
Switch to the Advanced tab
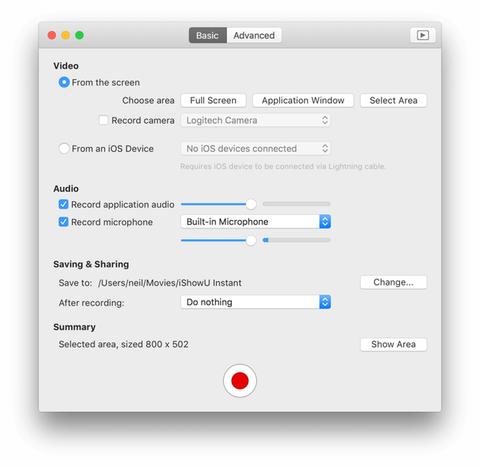254,35
